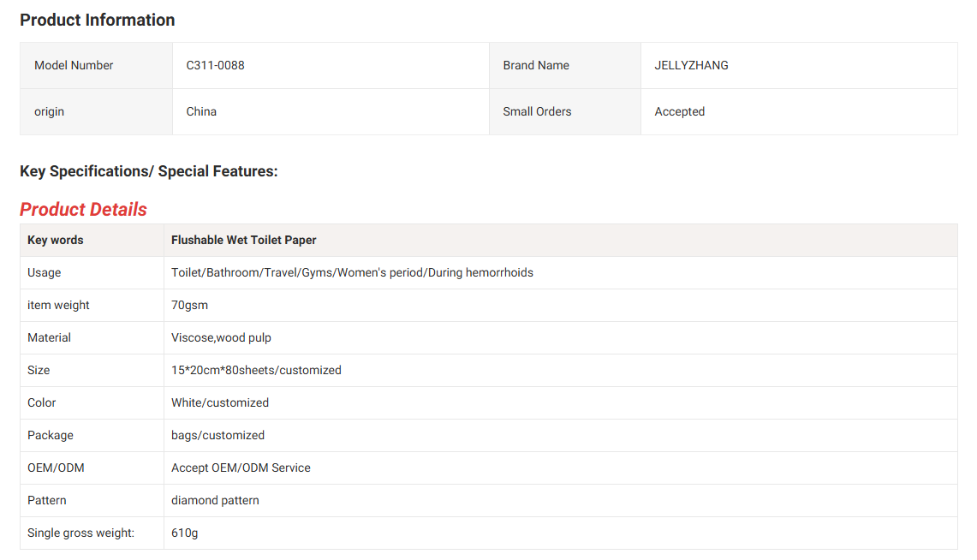This screenshot has height=560, width=977.
Task: Click Accept OEM/ODM Service text
Action: (x=241, y=468)
